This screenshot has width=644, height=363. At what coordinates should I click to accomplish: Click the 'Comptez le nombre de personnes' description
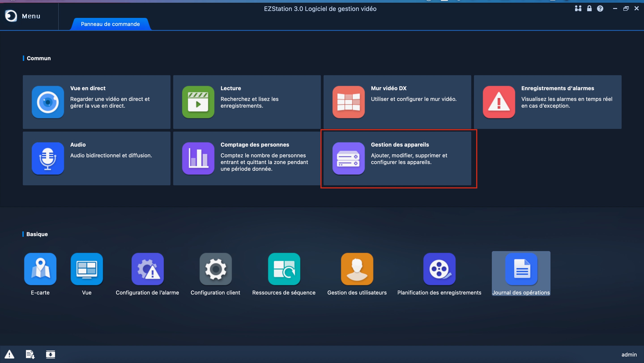pos(264,162)
